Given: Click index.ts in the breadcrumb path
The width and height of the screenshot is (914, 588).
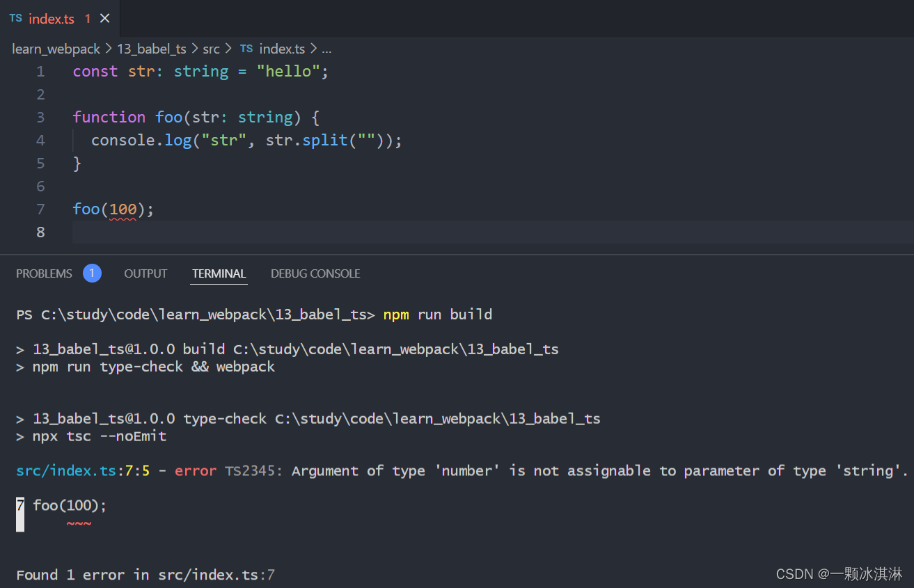Looking at the screenshot, I should [282, 49].
